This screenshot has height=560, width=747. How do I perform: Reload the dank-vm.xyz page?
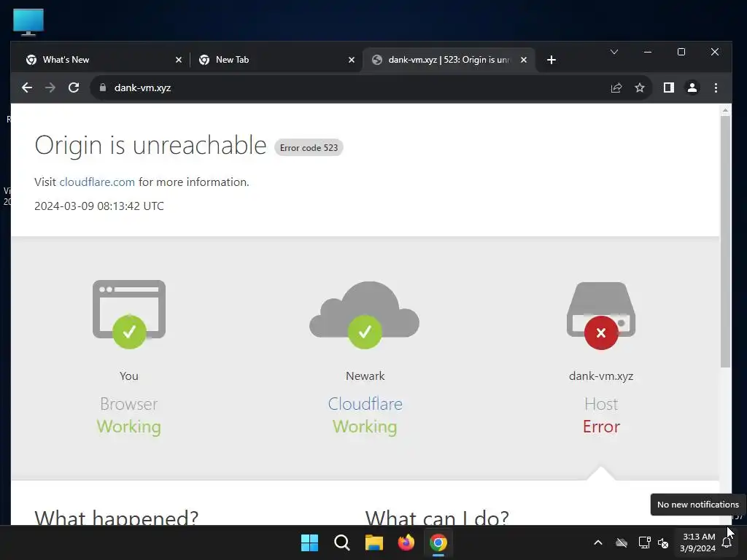pos(74,87)
